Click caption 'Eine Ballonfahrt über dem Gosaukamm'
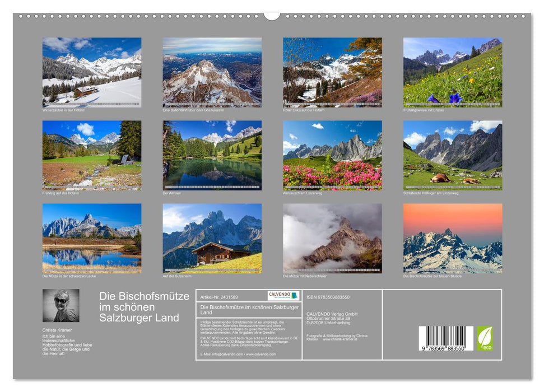This screenshot has width=544, height=392. 193,110
